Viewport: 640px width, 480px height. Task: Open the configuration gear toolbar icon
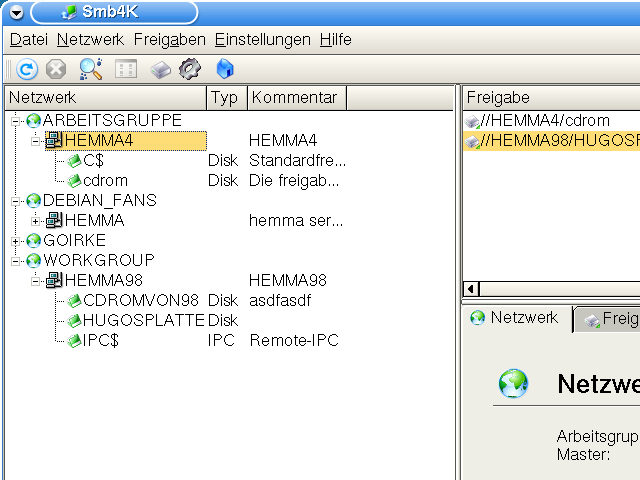click(x=190, y=69)
